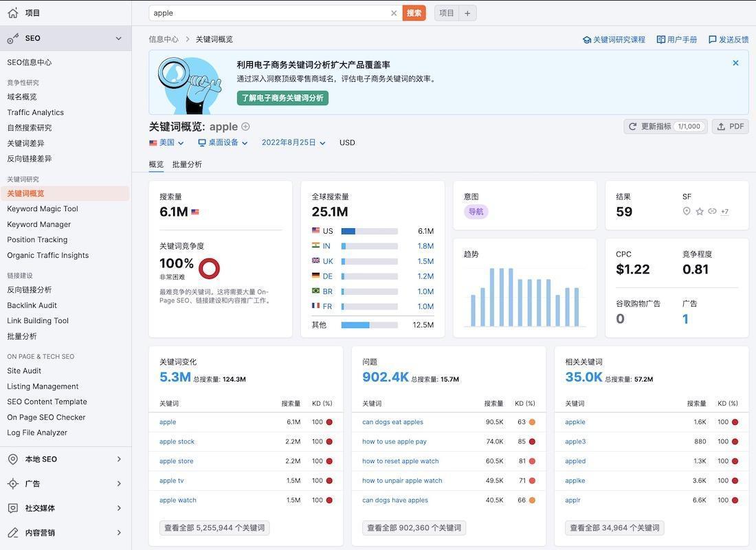Click the 导航 intent badge
Screen dimensions: 756x550
476,212
